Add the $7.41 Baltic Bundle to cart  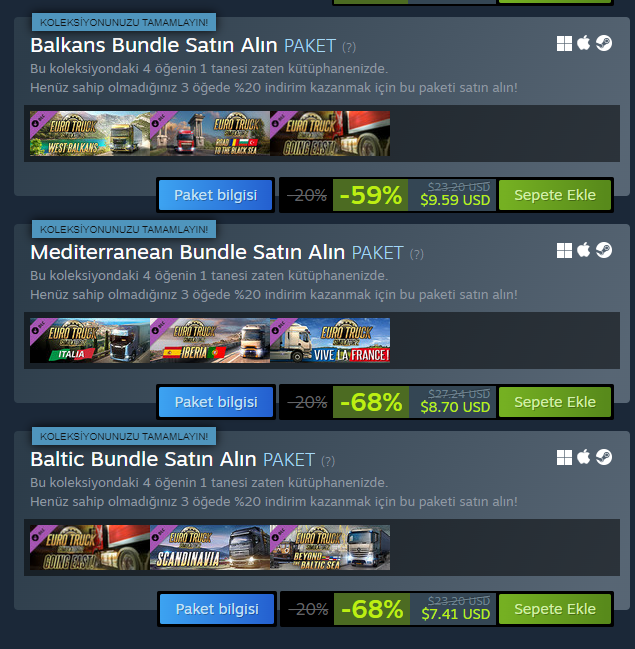click(x=555, y=609)
